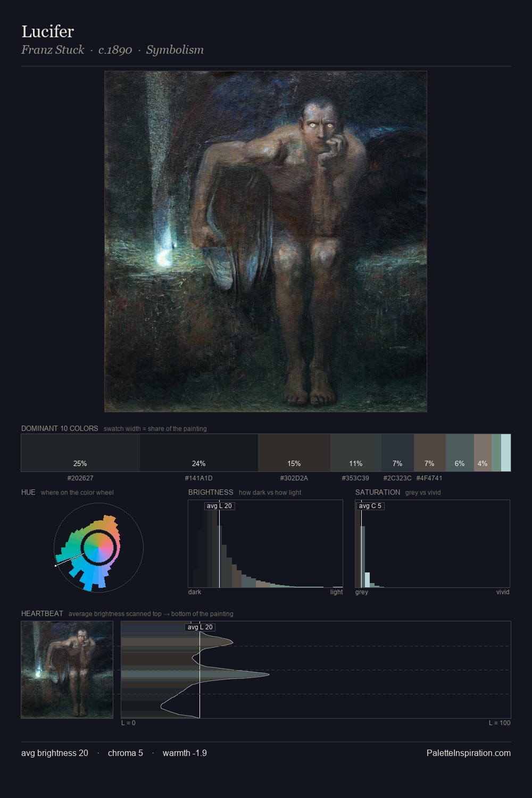This screenshot has height=798, width=532.
Task: Click the 'avg C 5' label
Action: click(x=370, y=506)
